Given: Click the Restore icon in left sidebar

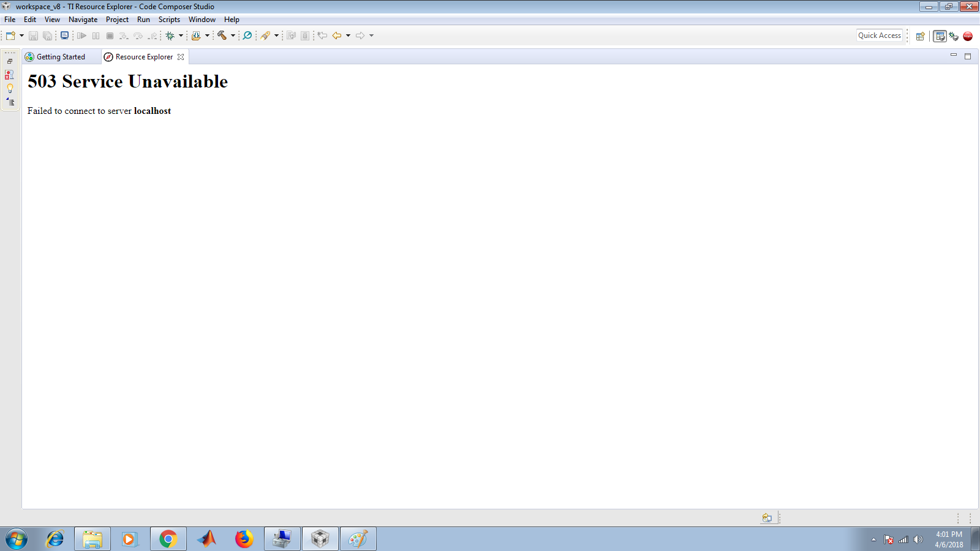Looking at the screenshot, I should [10, 61].
